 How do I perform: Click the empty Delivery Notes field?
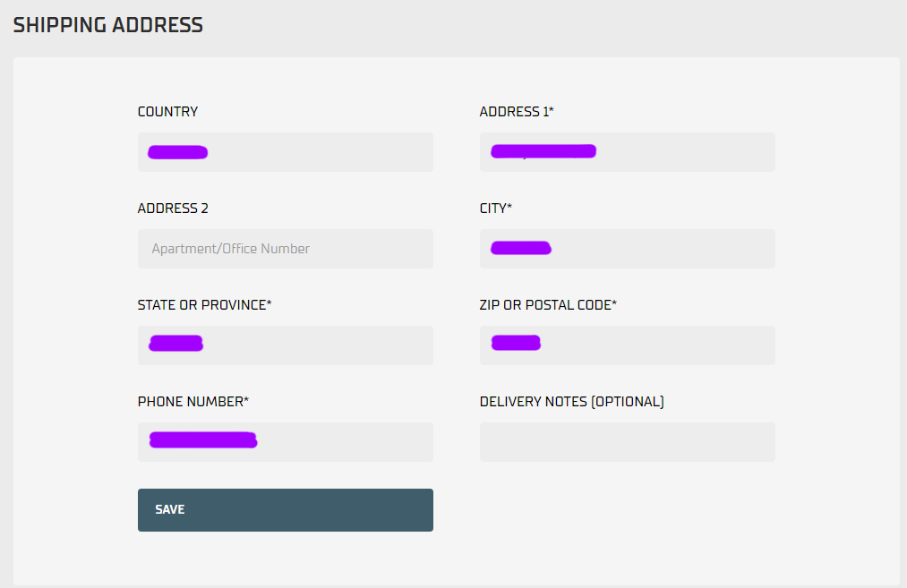coord(627,442)
